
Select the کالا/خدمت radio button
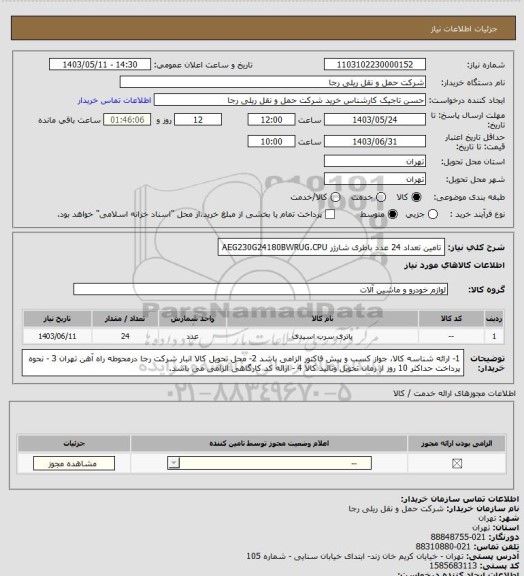[x=335, y=197]
